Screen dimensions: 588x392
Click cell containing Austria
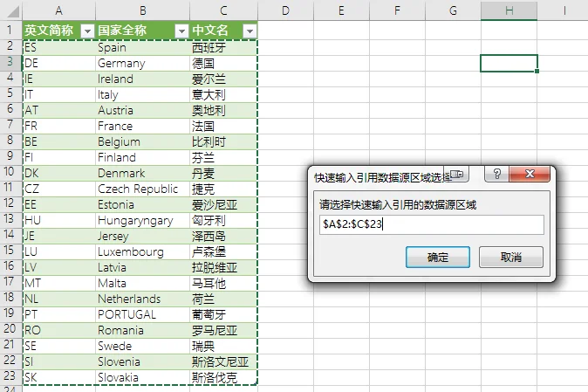pyautogui.click(x=142, y=110)
